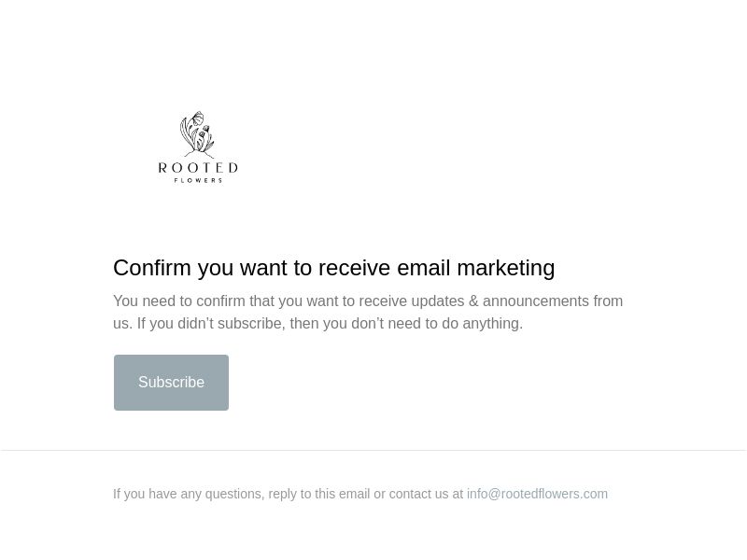Image resolution: width=747 pixels, height=560 pixels.
Task: Select the word 'Confirm' starting the heading
Action: [152, 268]
